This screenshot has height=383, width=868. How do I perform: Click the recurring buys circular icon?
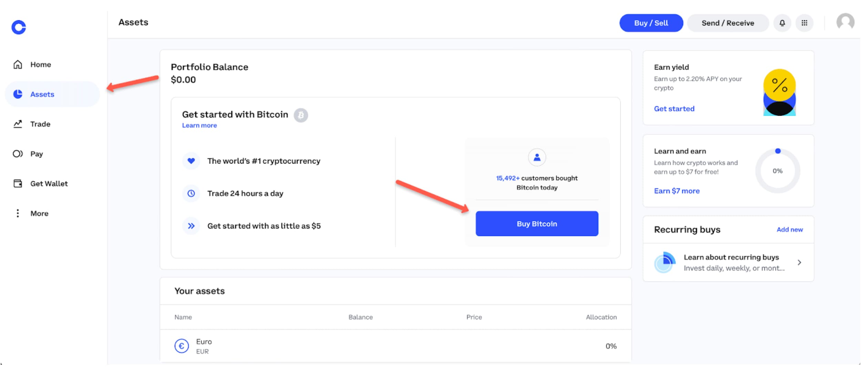pos(665,262)
